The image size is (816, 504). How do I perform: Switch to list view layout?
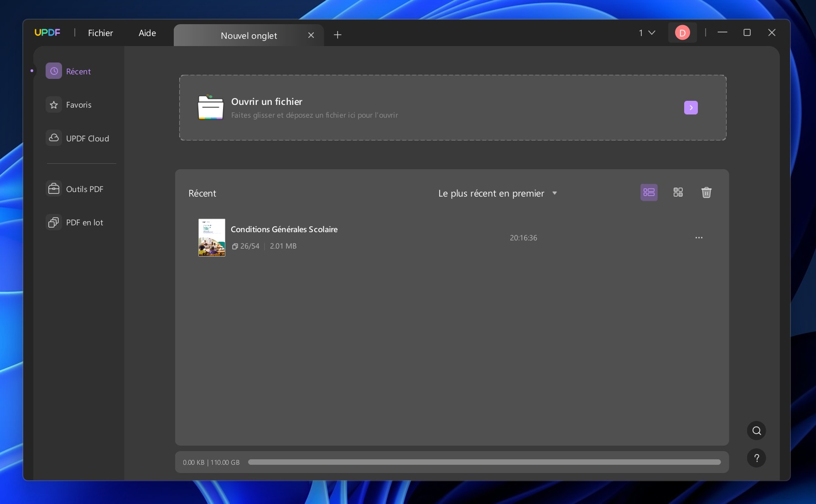(x=649, y=192)
